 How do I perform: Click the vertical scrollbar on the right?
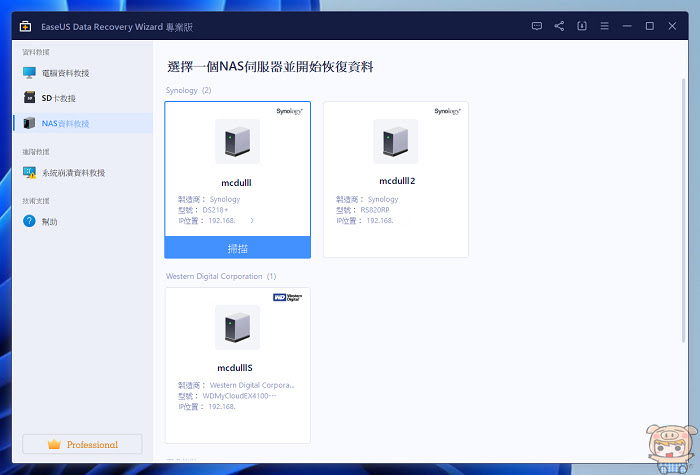click(x=683, y=210)
